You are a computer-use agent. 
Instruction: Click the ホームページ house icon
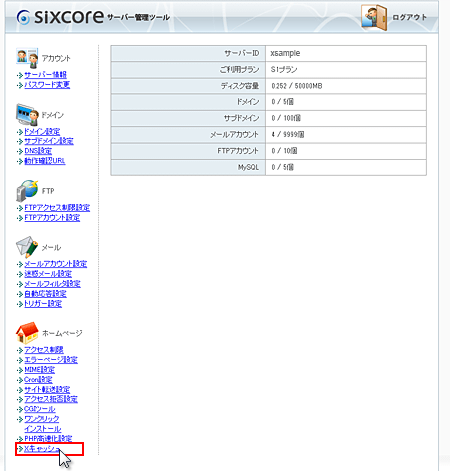pyautogui.click(x=27, y=333)
